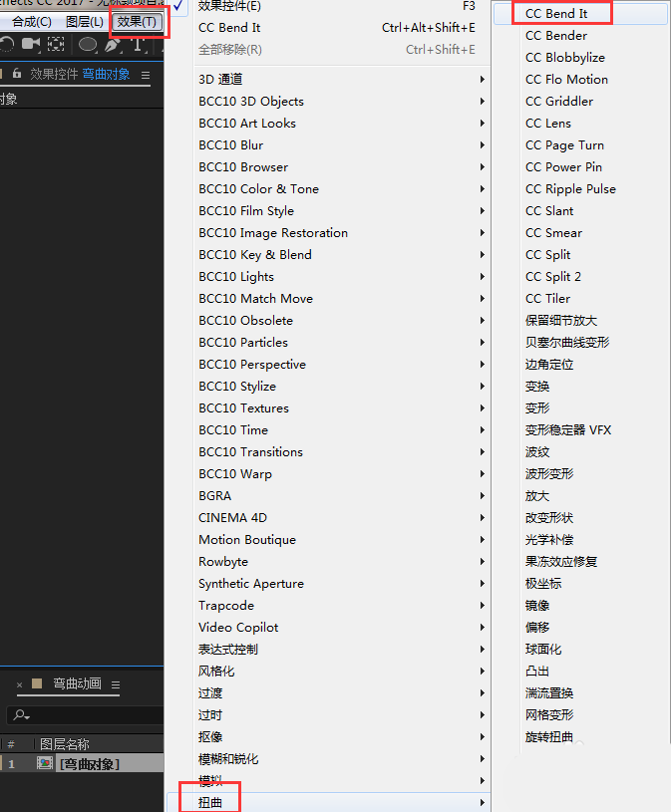Screen dimensions: 671x812
Task: Open the Motion Boutique effects category
Action: point(341,540)
